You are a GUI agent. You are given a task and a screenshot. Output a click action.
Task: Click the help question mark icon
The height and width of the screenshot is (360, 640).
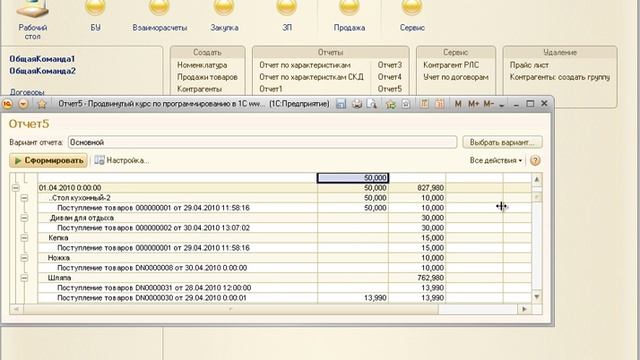click(535, 160)
